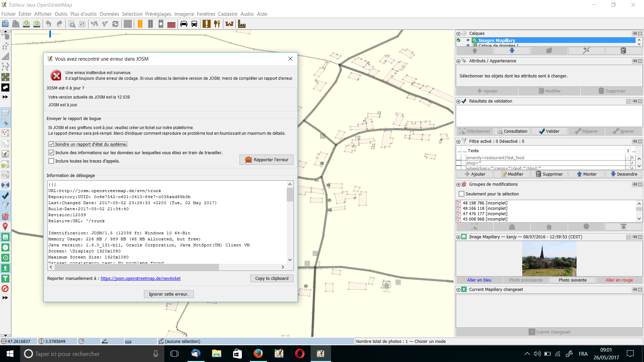Enable Inclure toutes les traces d'appels
The height and width of the screenshot is (362, 644).
(51, 161)
